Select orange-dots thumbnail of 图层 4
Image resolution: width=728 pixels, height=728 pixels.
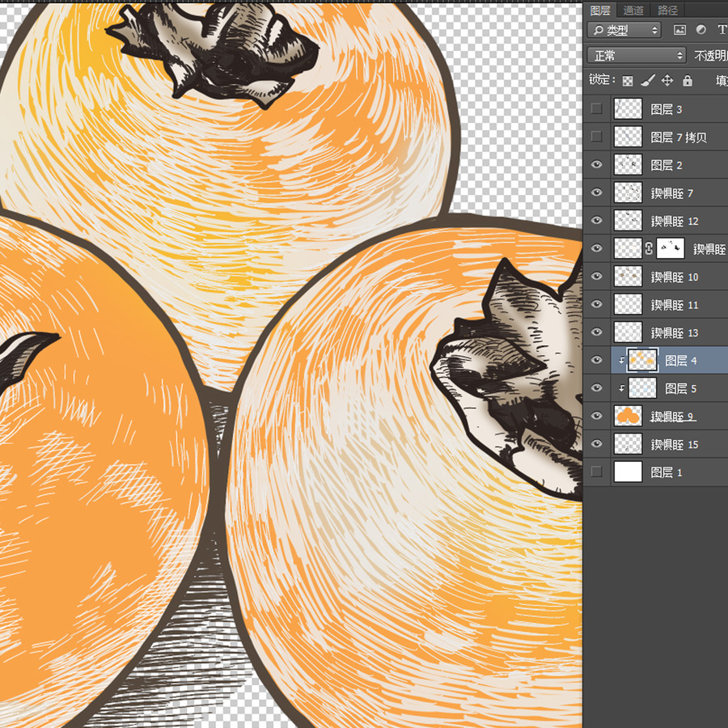coord(642,360)
